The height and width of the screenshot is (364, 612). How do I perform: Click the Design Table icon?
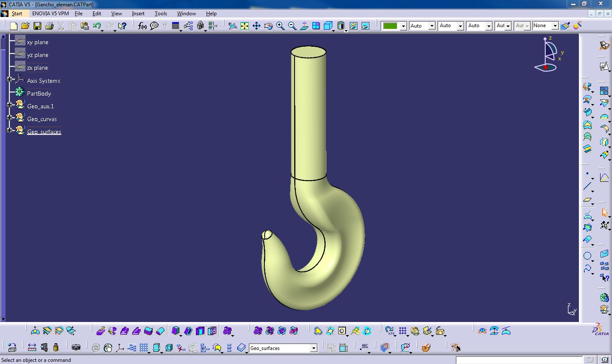pyautogui.click(x=176, y=26)
